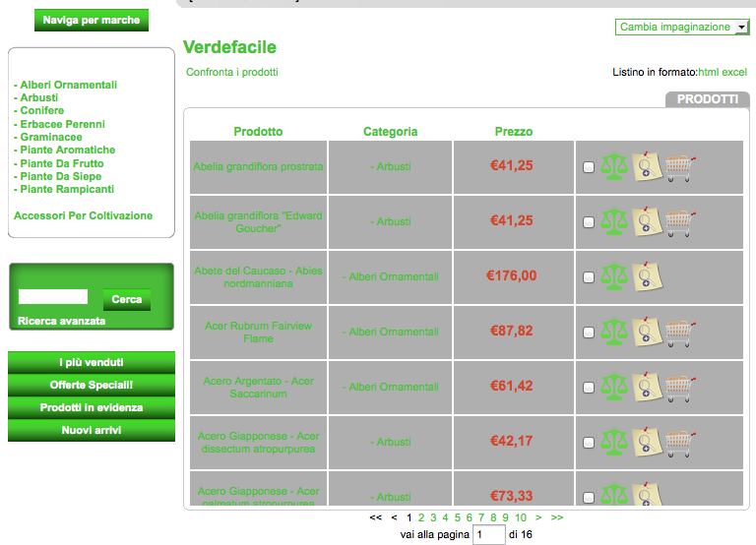Tick compare checkbox in the €73,33 row

coord(589,497)
